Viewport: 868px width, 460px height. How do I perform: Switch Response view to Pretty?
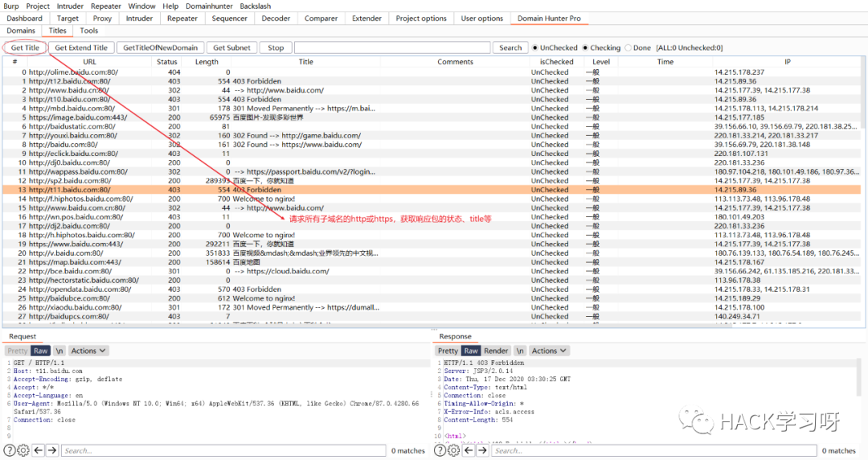point(448,351)
